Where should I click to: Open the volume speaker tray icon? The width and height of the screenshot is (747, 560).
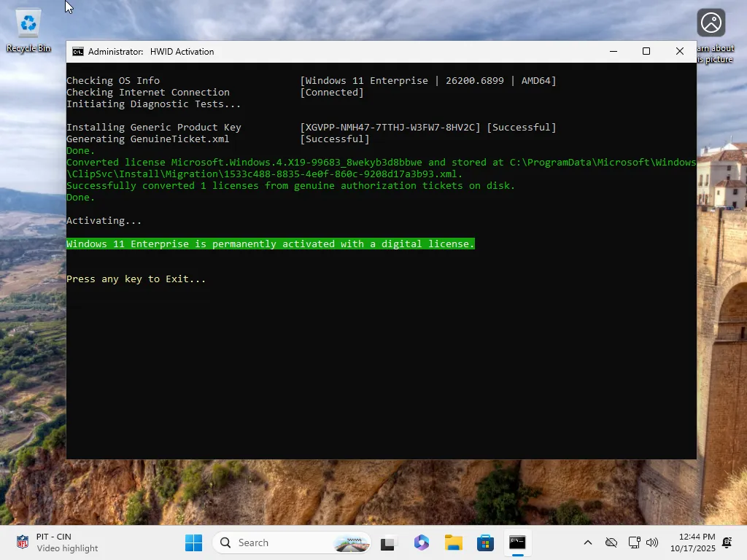tap(652, 542)
